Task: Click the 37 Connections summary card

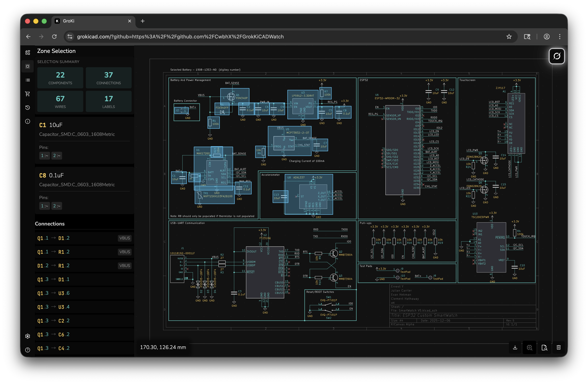Action: [x=108, y=78]
